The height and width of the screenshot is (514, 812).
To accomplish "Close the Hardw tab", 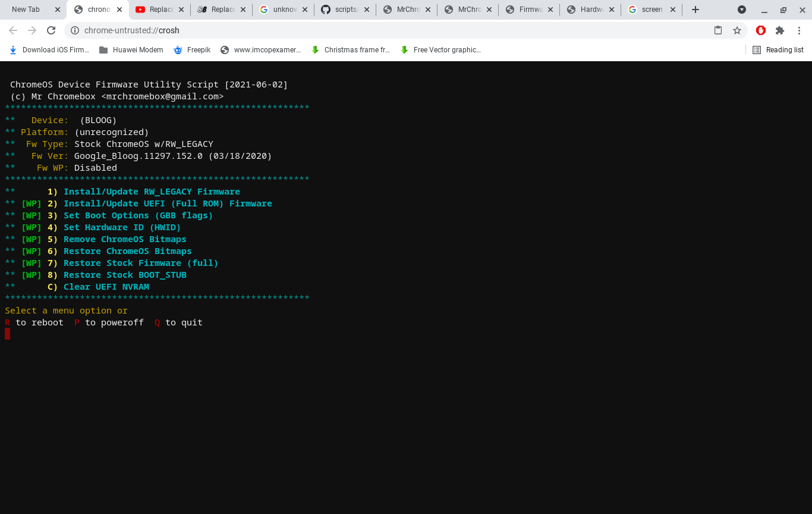I will [x=611, y=10].
